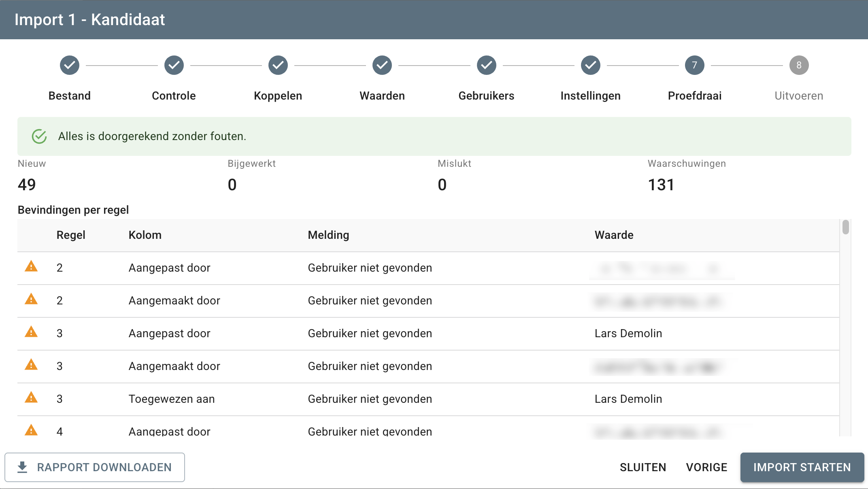Click the Melding column header
The width and height of the screenshot is (868, 489).
(328, 235)
